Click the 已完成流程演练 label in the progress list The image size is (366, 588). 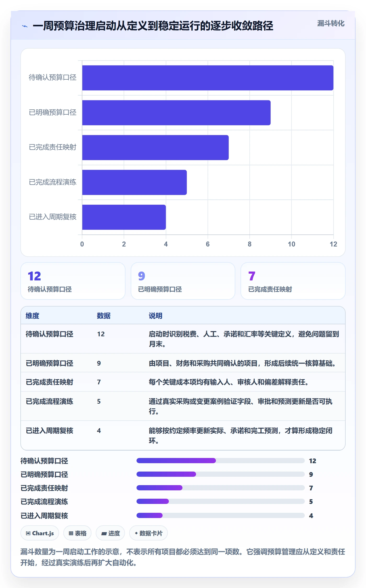[x=44, y=502]
